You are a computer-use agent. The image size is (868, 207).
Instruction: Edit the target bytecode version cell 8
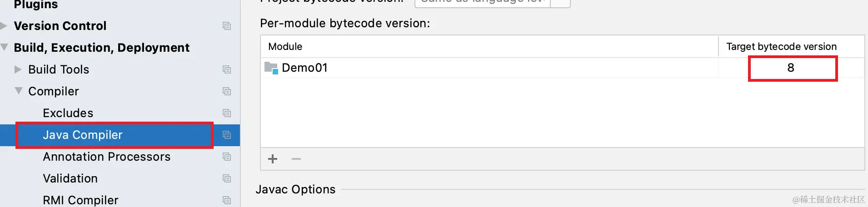click(791, 68)
